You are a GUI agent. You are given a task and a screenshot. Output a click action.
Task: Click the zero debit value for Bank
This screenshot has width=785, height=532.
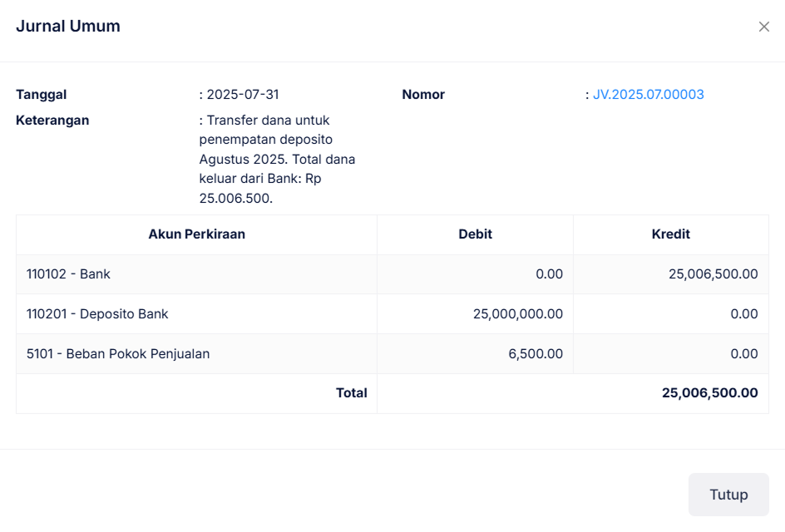(x=550, y=273)
